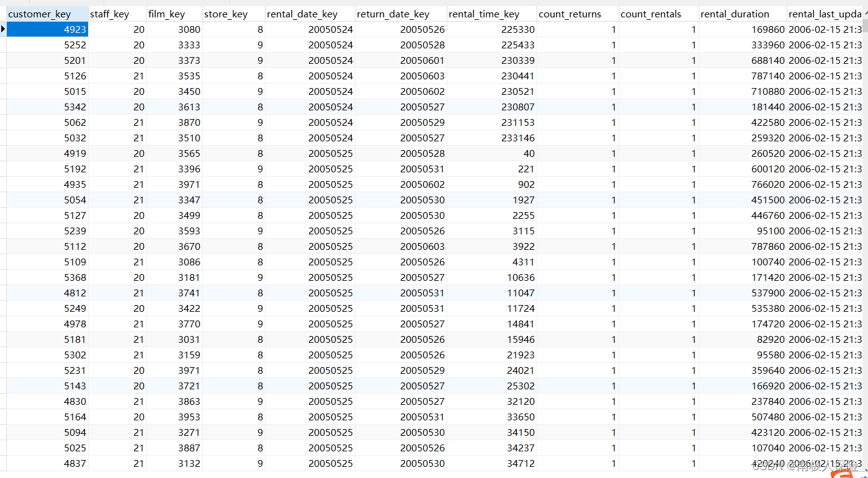868x478 pixels.
Task: Select the return_date_key column header
Action: pos(401,14)
